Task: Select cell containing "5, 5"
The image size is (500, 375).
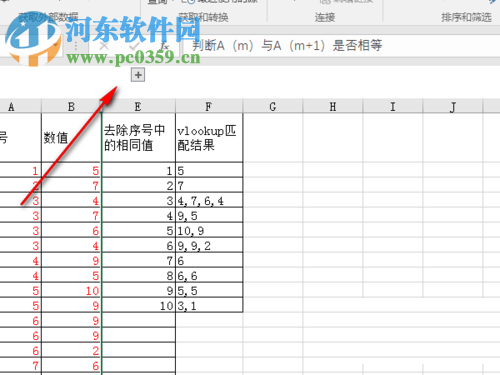Action: tap(209, 290)
